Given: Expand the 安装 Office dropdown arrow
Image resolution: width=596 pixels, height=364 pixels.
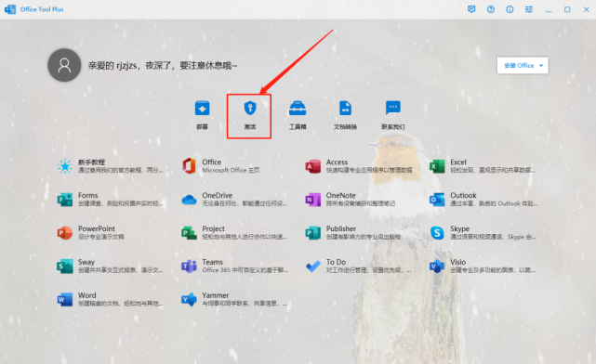Looking at the screenshot, I should [x=541, y=66].
